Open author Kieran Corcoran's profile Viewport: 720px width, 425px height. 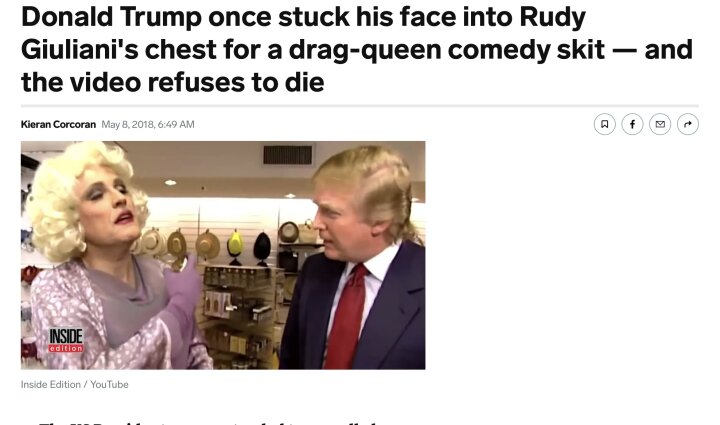tap(58, 124)
